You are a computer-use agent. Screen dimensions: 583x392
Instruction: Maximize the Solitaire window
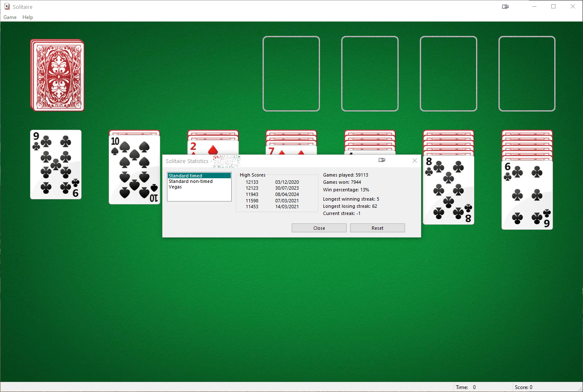pyautogui.click(x=553, y=7)
